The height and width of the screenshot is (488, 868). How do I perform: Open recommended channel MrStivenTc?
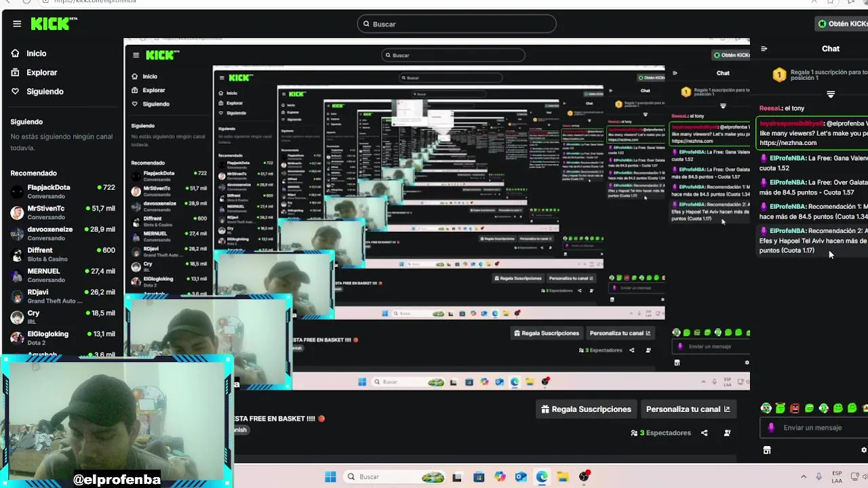[x=63, y=212]
